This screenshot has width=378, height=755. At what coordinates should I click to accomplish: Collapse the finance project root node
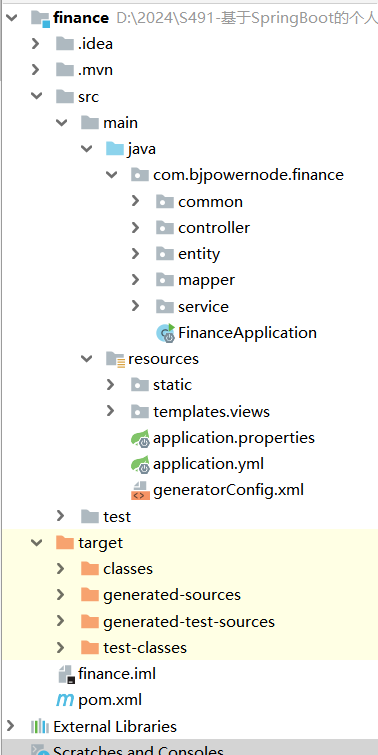tap(11, 18)
